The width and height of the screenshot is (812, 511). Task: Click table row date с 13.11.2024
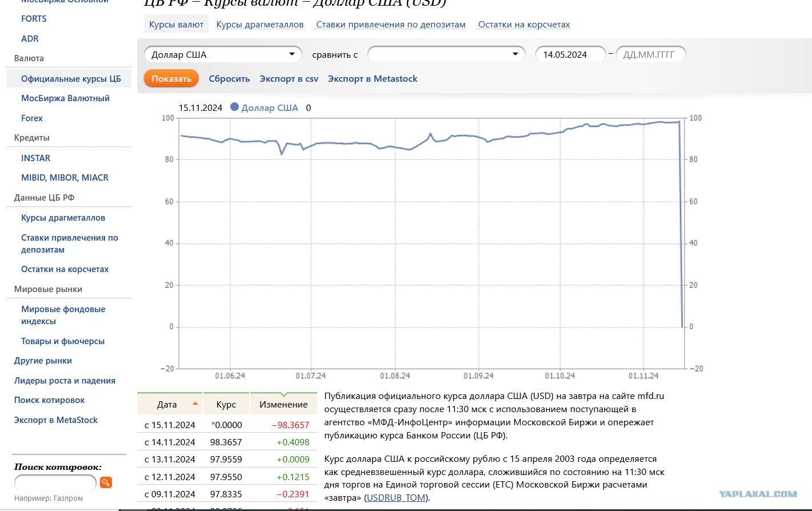point(170,460)
